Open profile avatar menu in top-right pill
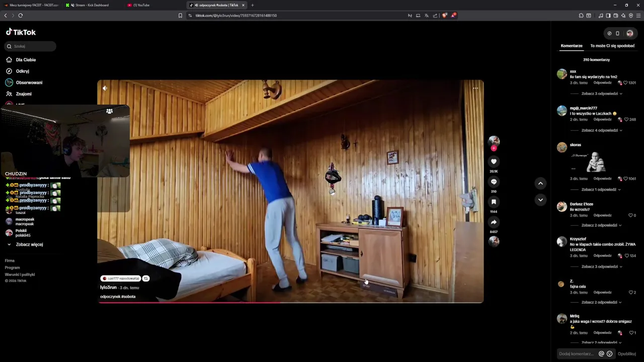The width and height of the screenshot is (644, 362). [629, 33]
